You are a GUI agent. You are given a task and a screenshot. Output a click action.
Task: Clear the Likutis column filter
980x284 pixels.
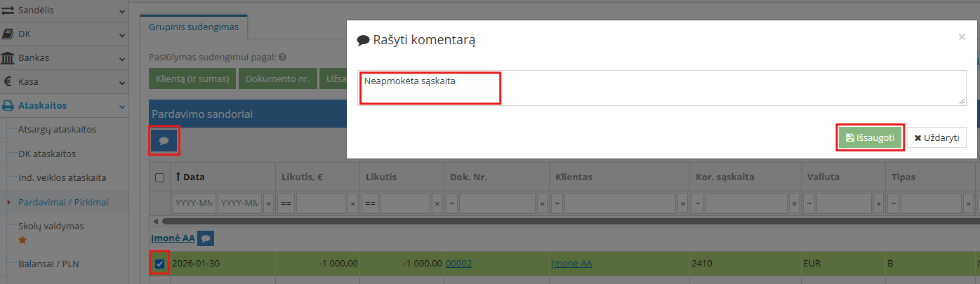tap(437, 203)
